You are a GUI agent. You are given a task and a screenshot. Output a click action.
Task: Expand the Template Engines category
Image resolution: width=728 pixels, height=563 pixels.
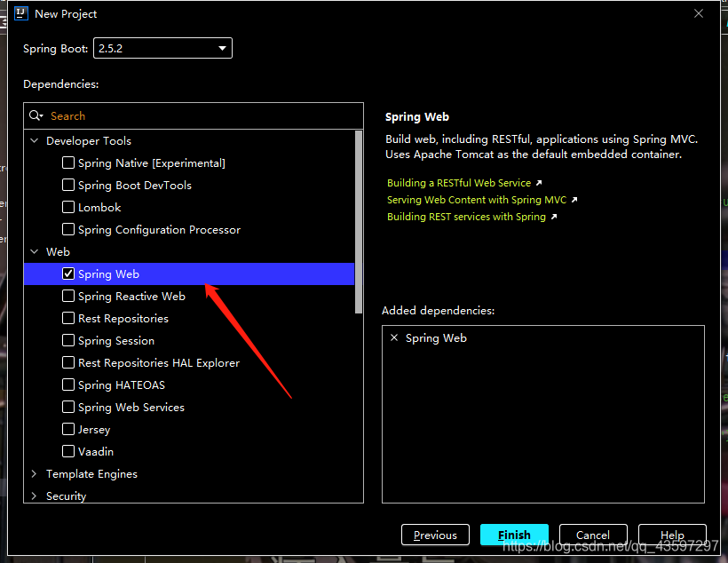coord(34,474)
